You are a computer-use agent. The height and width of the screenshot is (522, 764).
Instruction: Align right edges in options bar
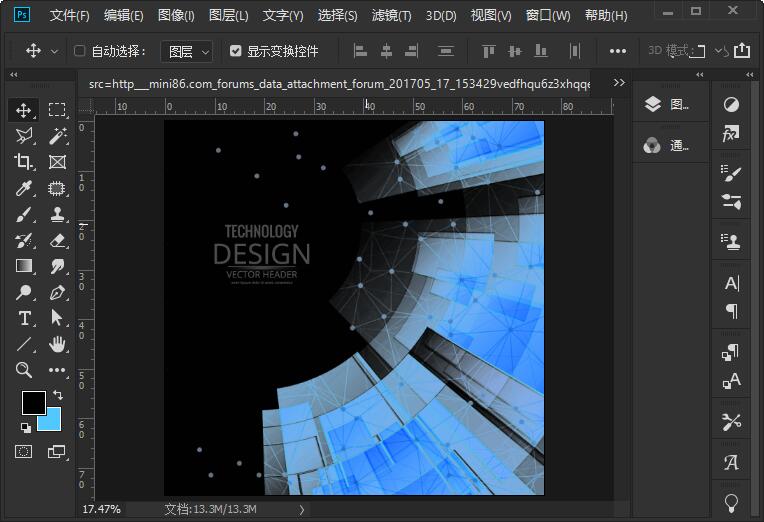412,51
